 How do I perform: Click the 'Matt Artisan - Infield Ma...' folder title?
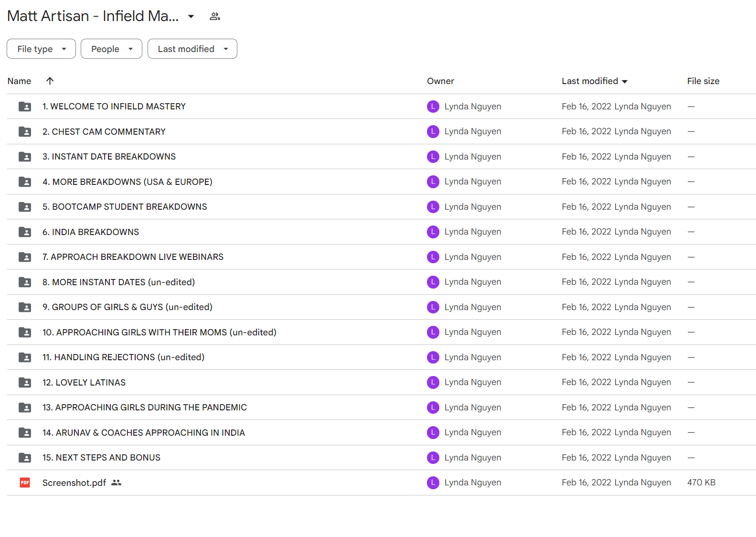(93, 16)
